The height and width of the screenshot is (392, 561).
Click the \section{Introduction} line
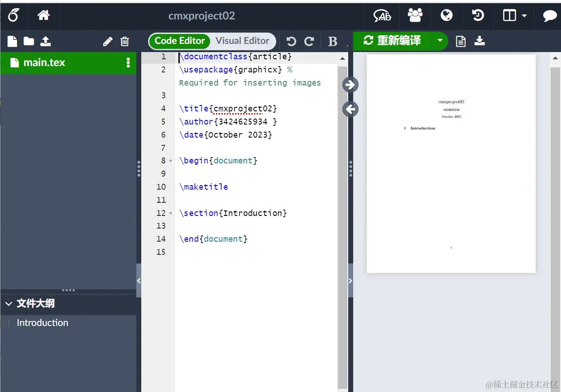[233, 213]
